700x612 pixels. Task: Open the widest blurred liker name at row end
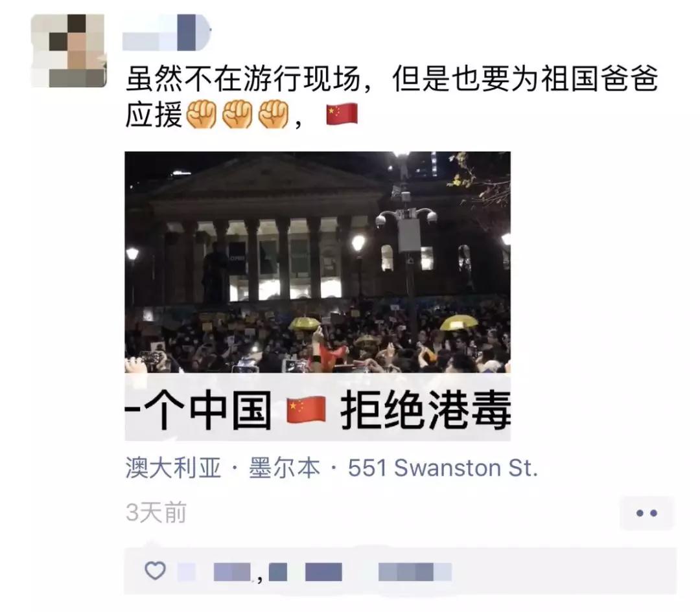click(x=415, y=572)
